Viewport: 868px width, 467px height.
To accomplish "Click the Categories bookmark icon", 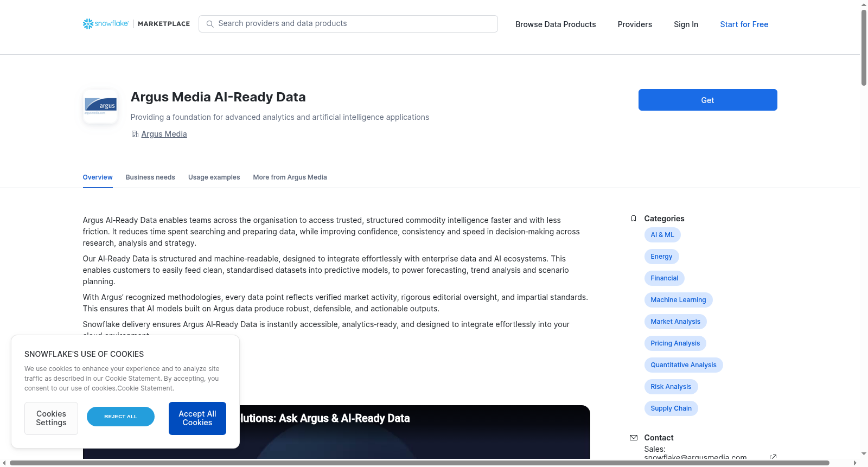I will pos(634,219).
